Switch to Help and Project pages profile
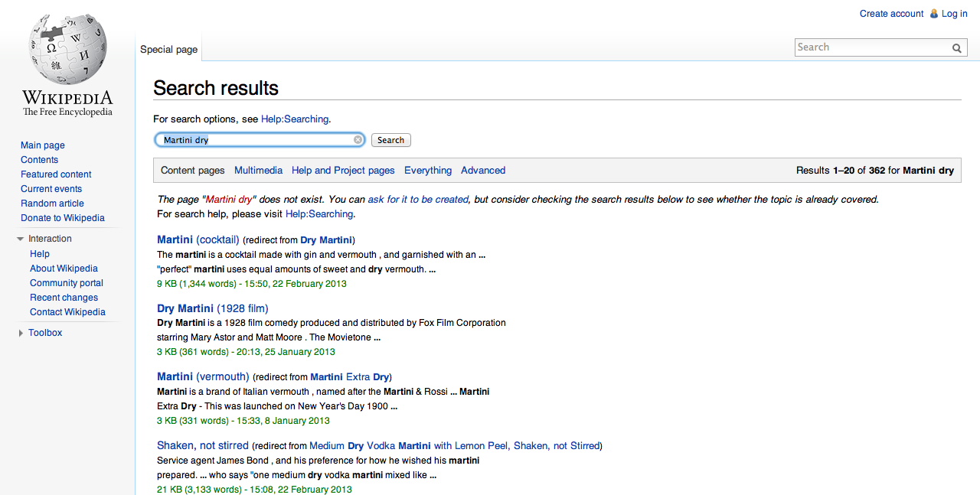This screenshot has width=980, height=495. [x=343, y=171]
